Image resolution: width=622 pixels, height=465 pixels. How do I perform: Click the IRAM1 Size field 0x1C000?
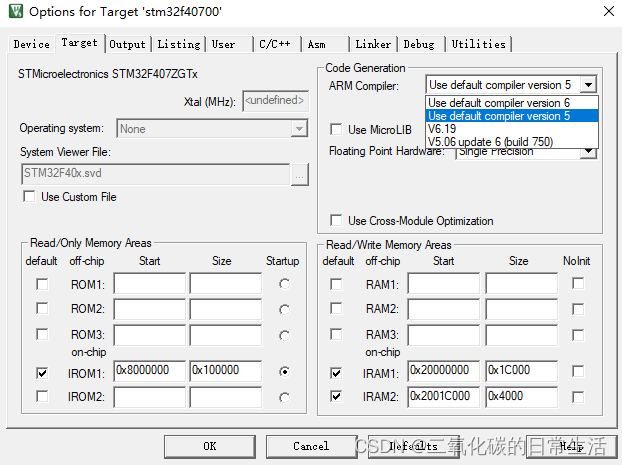[521, 371]
